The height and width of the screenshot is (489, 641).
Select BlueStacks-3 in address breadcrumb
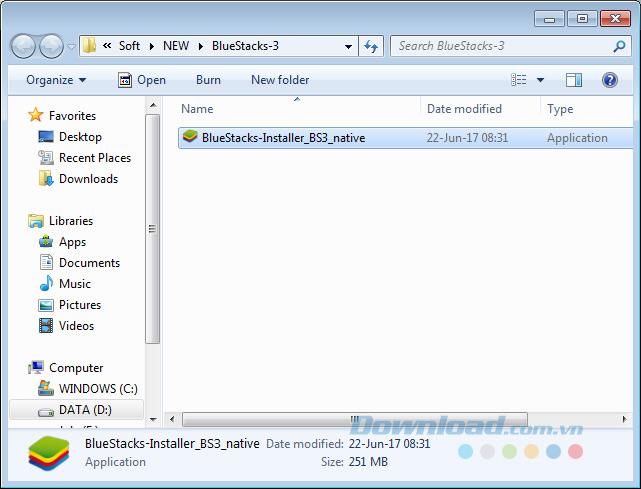pyautogui.click(x=245, y=45)
